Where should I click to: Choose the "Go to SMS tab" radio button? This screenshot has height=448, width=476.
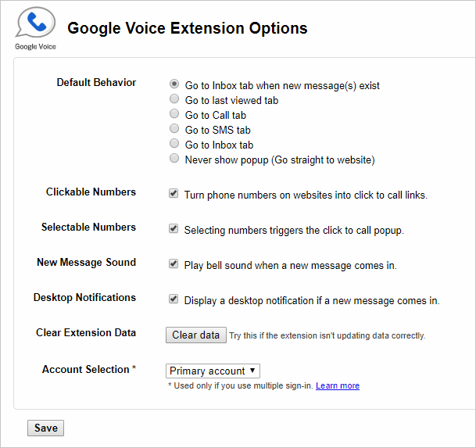click(174, 129)
